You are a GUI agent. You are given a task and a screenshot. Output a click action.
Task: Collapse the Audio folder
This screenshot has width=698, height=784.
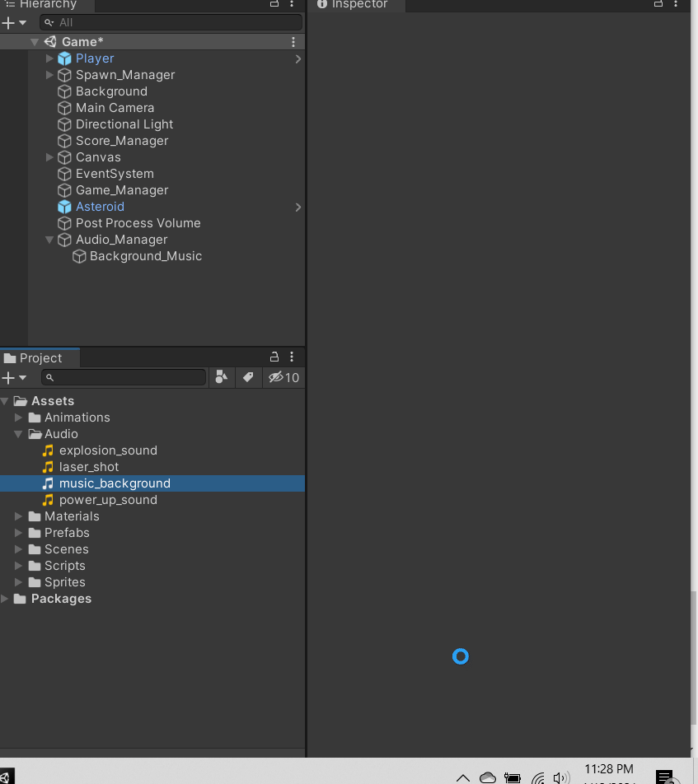pyautogui.click(x=18, y=434)
